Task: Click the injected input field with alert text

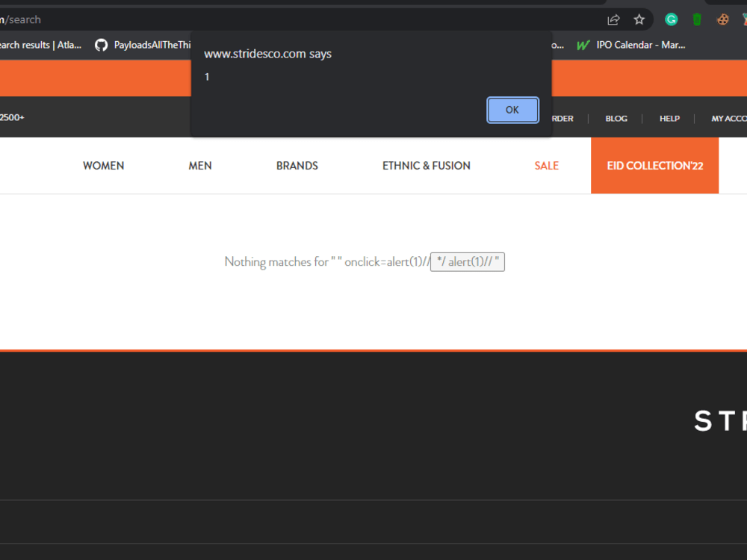Action: tap(468, 262)
